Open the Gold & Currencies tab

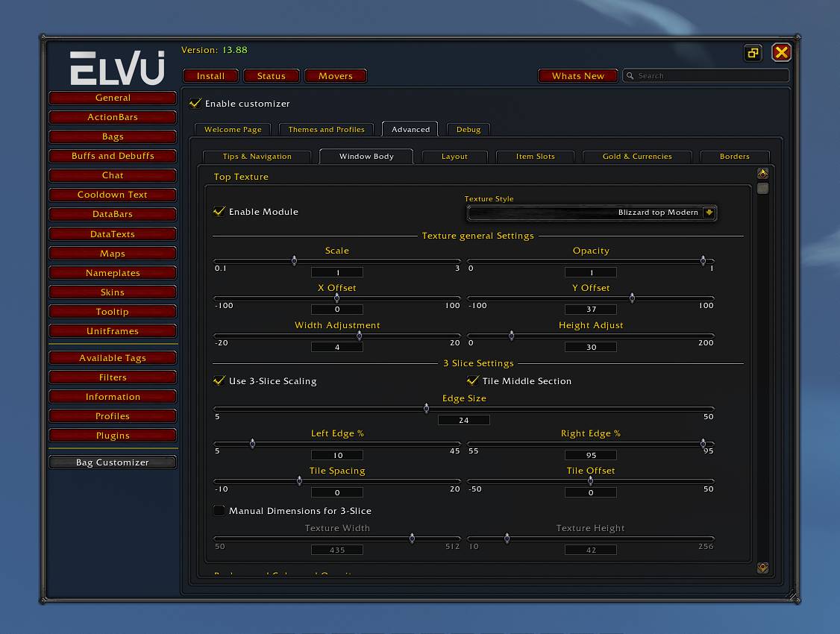pyautogui.click(x=637, y=157)
